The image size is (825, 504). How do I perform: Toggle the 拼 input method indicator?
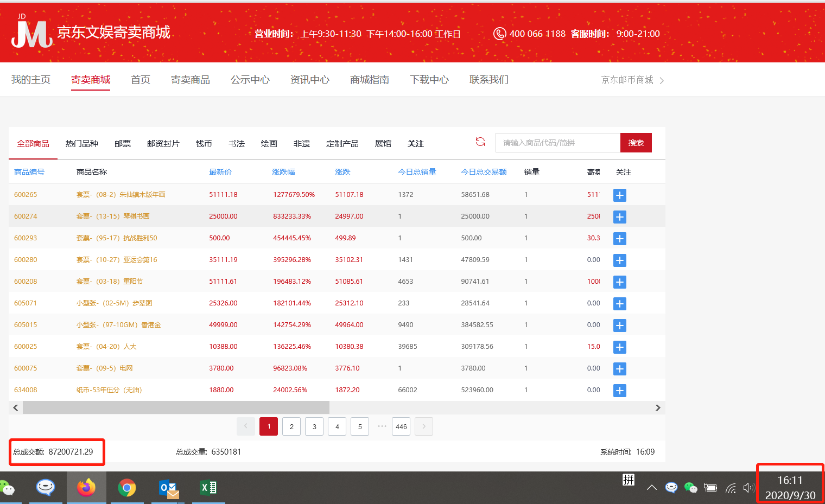pyautogui.click(x=629, y=480)
